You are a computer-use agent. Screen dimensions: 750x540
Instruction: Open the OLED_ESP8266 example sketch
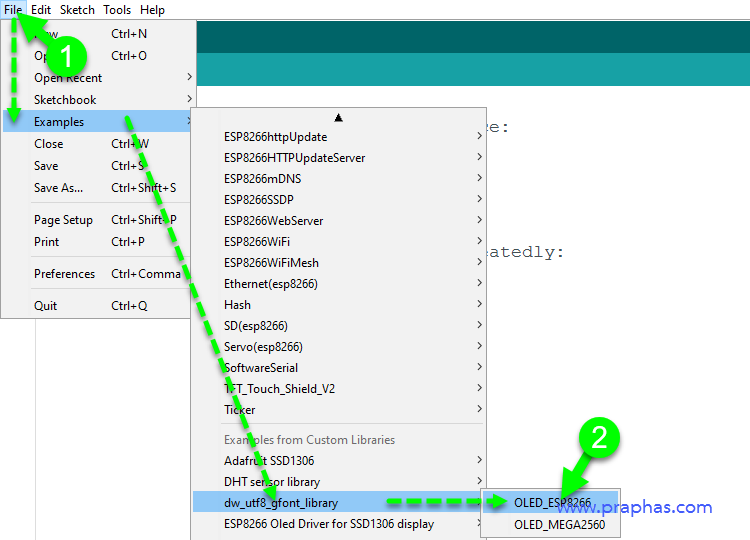tap(551, 503)
